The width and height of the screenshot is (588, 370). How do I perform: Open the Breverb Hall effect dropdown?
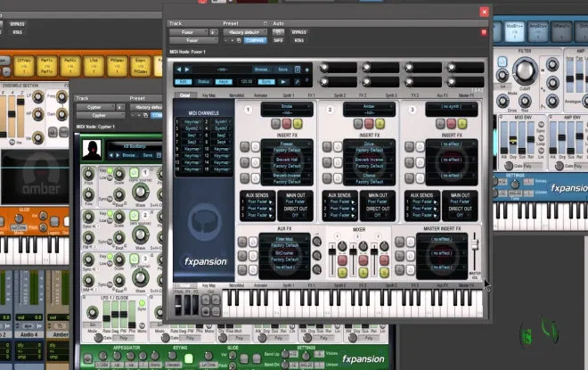287,160
